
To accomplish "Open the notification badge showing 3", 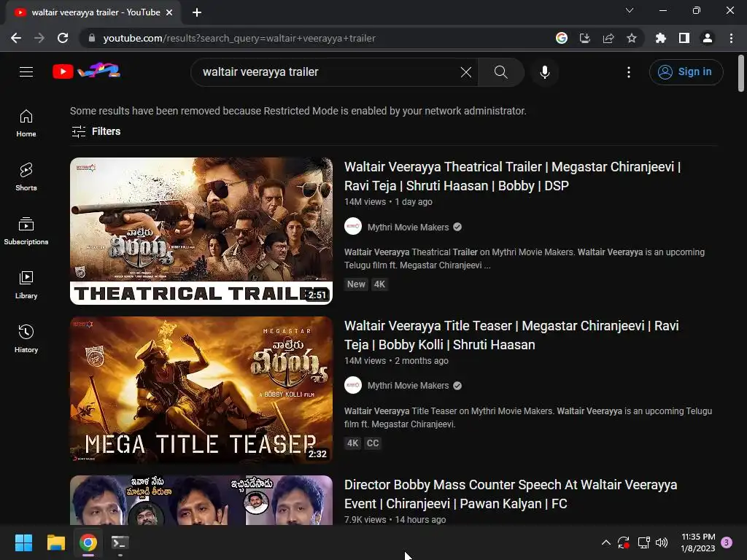I will pyautogui.click(x=727, y=542).
